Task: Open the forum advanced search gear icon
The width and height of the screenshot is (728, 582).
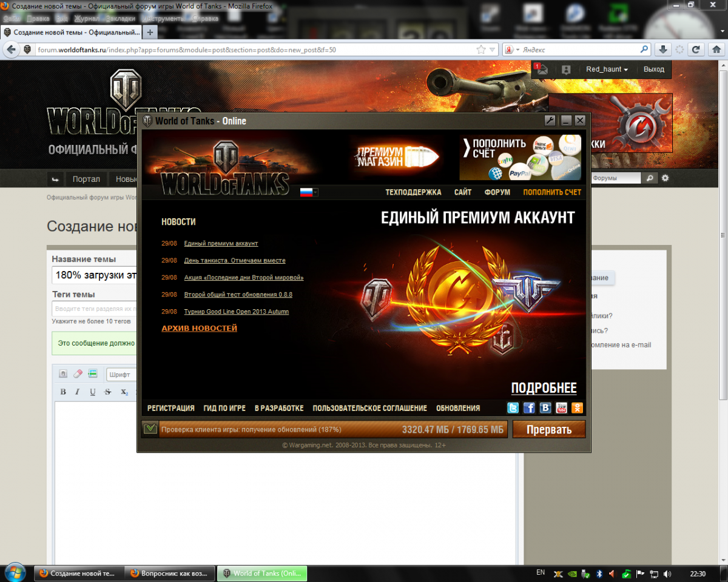Action: coord(666,178)
